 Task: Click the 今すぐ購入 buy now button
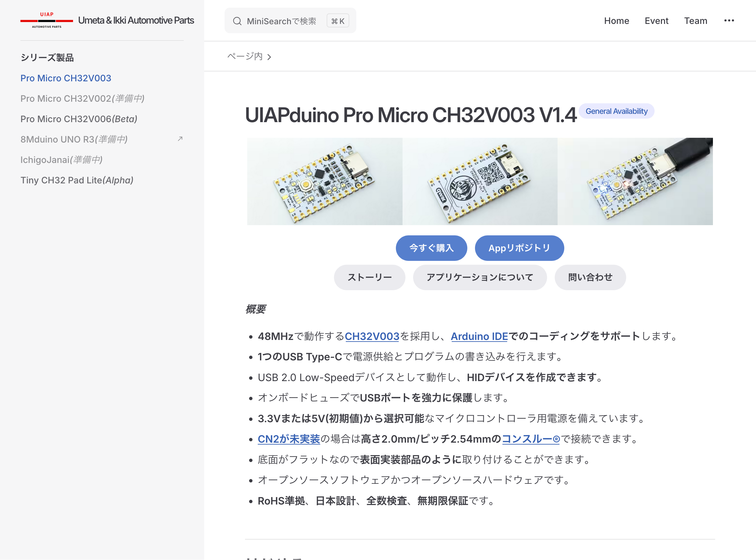(431, 248)
